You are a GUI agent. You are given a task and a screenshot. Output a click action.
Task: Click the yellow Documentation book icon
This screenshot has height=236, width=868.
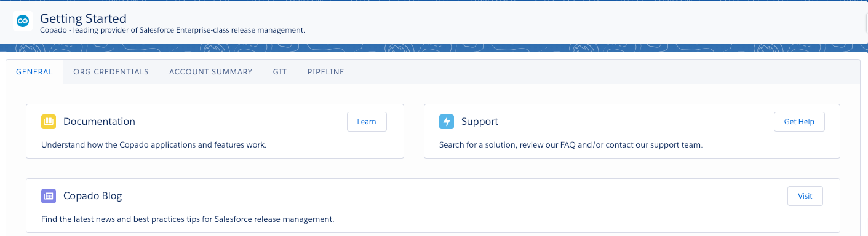(49, 122)
